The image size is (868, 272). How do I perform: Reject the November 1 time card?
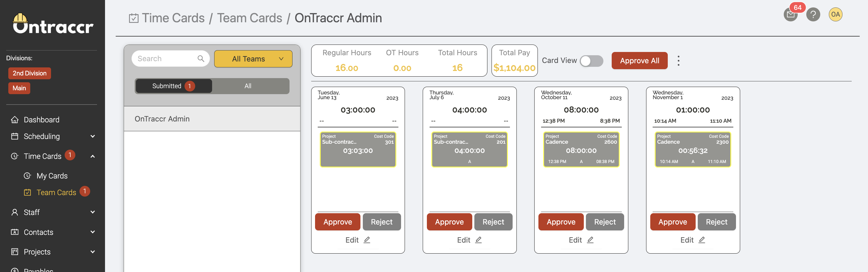(x=716, y=222)
